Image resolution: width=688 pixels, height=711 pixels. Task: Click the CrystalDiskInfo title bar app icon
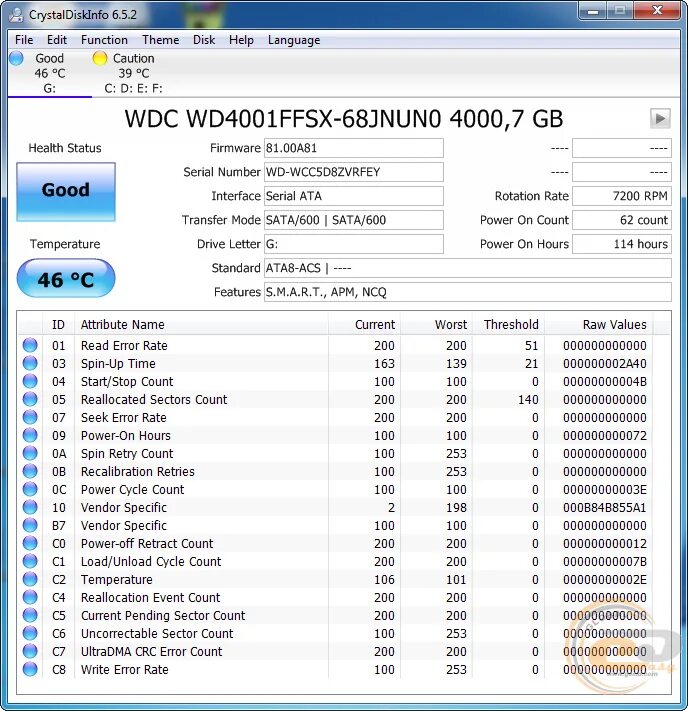(16, 15)
